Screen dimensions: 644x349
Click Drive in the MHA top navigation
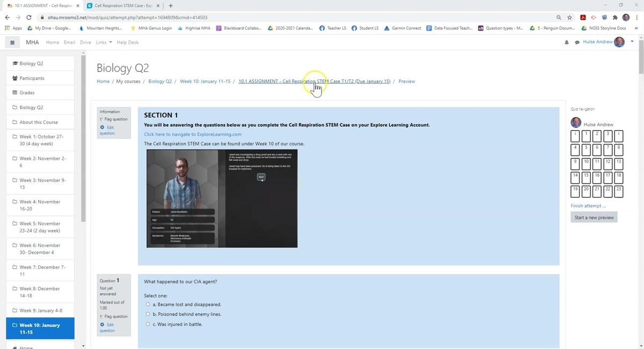[85, 42]
